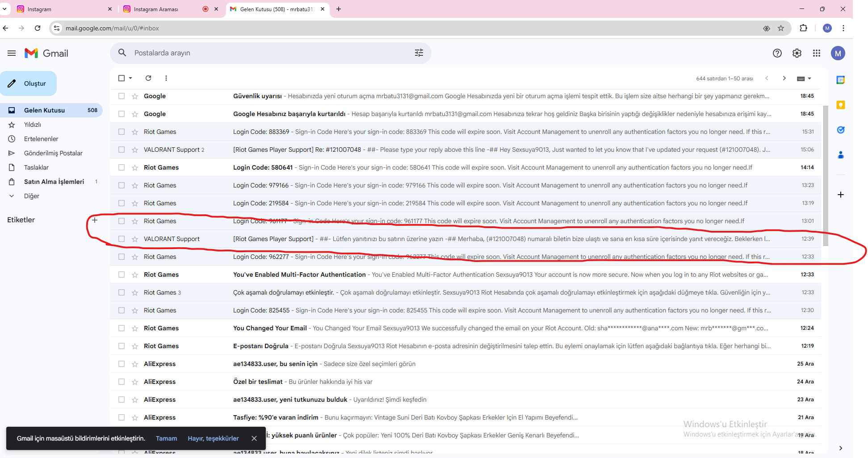This screenshot has width=868, height=458.
Task: Check the Login Code: 979166 email
Action: [122, 185]
